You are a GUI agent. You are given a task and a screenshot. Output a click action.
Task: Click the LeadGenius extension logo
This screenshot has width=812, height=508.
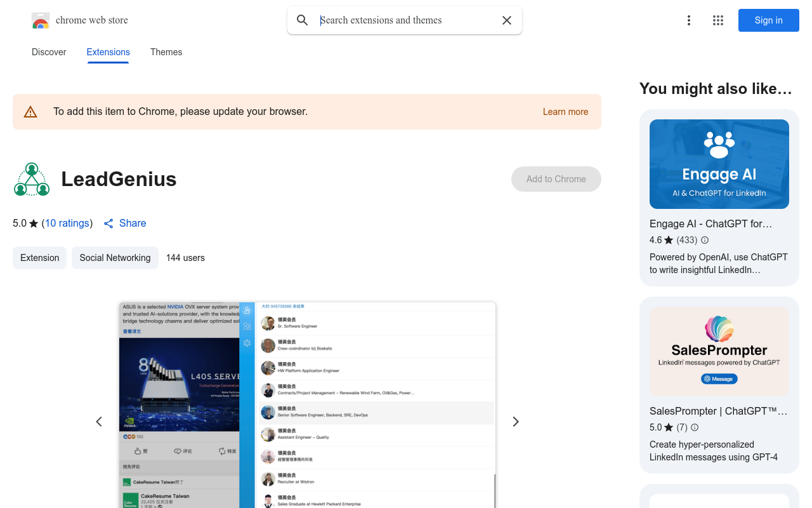click(32, 179)
